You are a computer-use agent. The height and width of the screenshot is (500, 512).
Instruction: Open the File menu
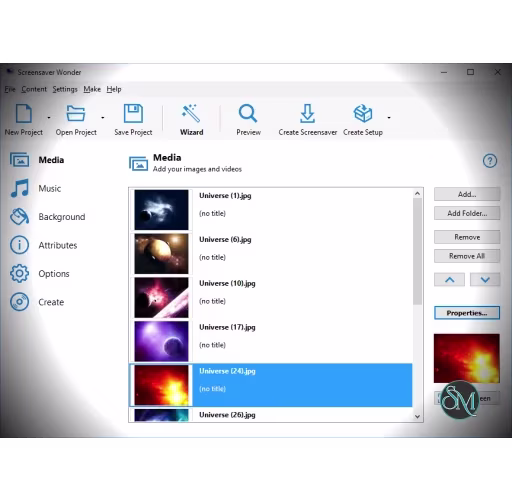tap(10, 89)
